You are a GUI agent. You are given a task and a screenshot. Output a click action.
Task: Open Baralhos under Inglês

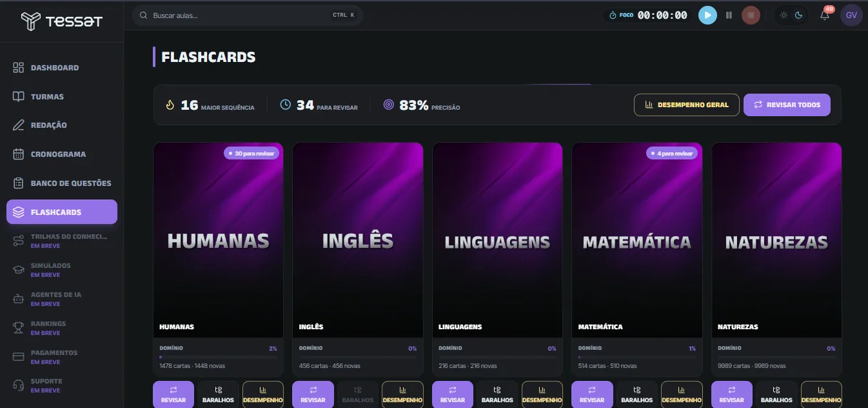tap(358, 394)
